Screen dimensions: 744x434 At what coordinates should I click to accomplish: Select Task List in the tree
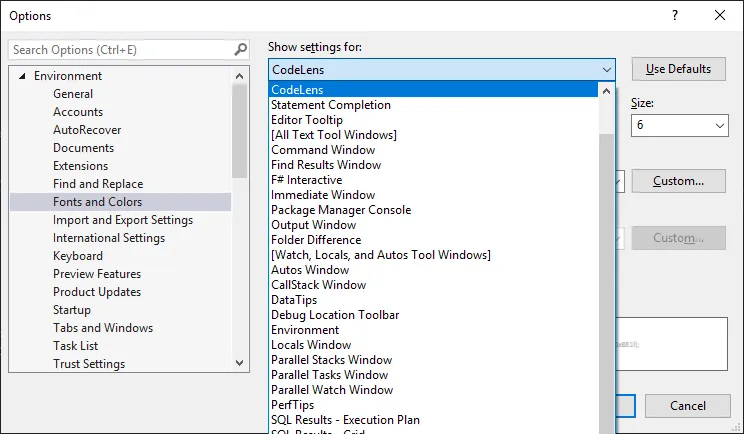coord(76,346)
